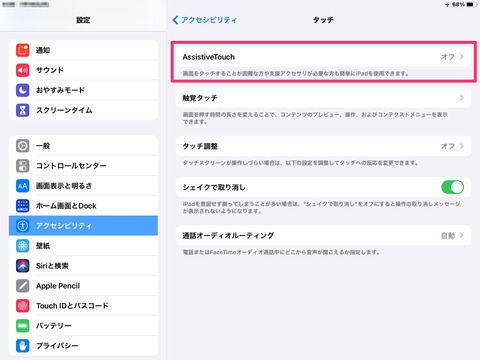Screen dimensions: 480x360
Task: Expand AssistiveTouch row via its chevron
Action: click(x=462, y=57)
